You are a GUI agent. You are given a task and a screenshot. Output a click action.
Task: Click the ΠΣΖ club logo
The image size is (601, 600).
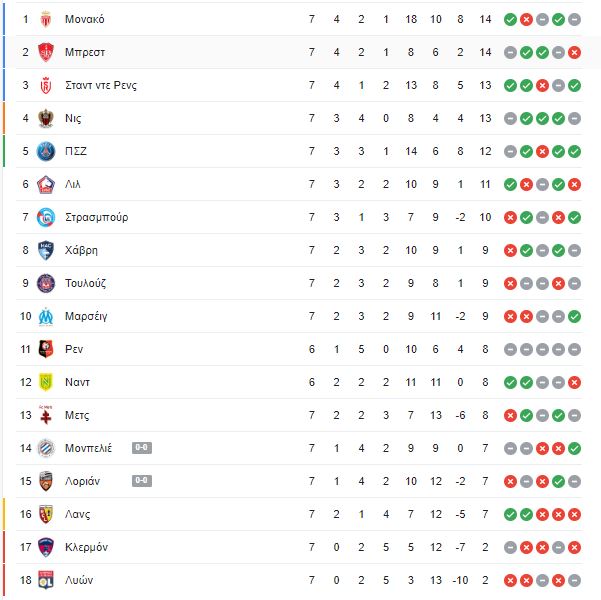(x=46, y=151)
